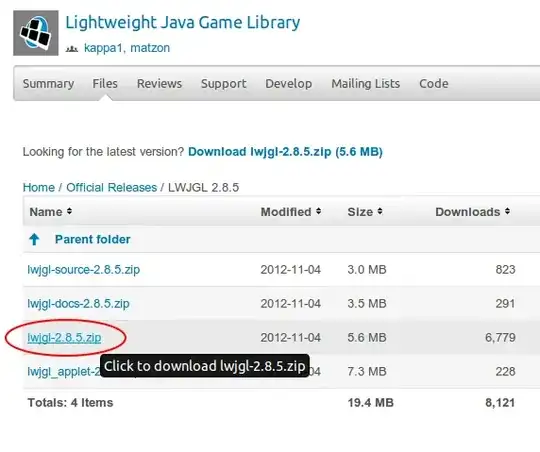Click modified date of lwjgl-source-2.8.5.zip
The height and width of the screenshot is (452, 540).
click(x=290, y=269)
